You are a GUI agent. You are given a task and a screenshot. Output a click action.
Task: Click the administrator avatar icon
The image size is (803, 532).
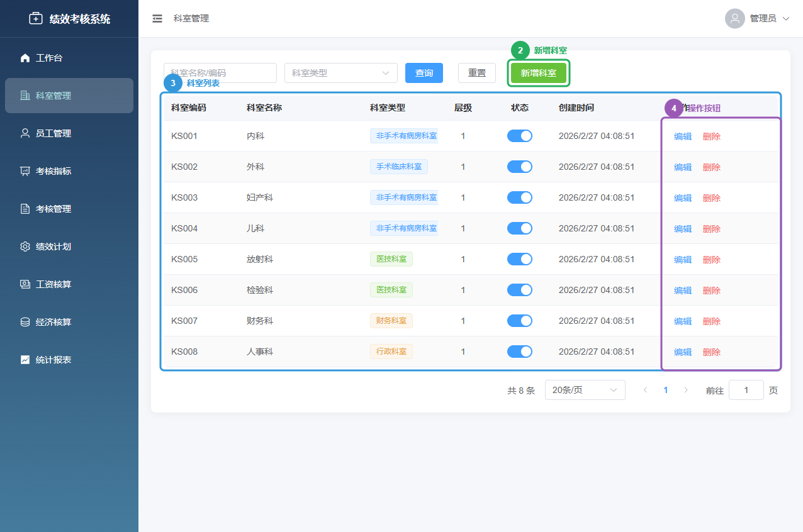(x=734, y=19)
